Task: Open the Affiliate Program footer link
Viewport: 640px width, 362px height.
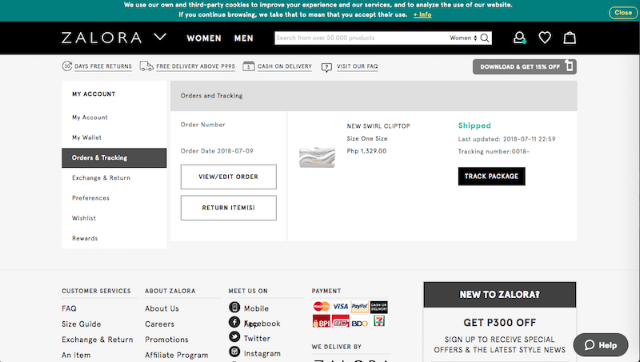Action: coord(176,355)
